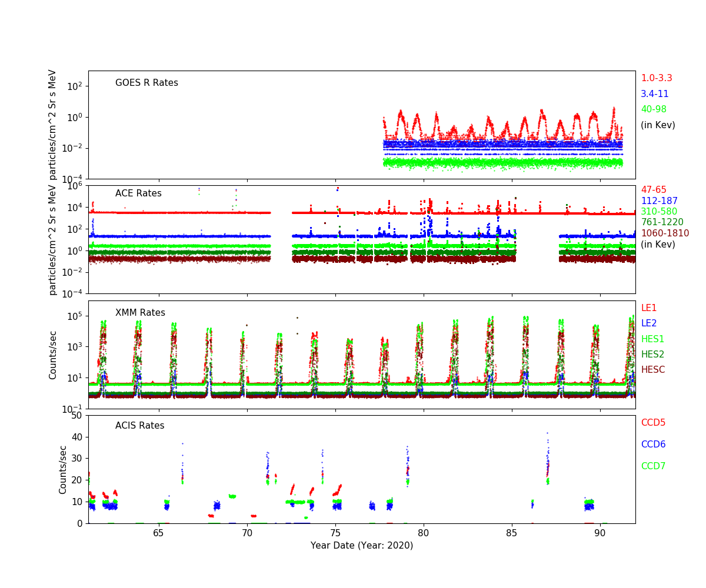
Task: Select the LE2 legend entry
Action: (x=648, y=323)
